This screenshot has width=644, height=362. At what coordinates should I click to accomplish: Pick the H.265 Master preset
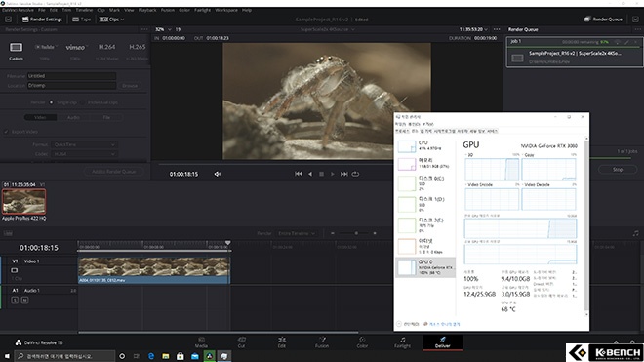pos(138,47)
